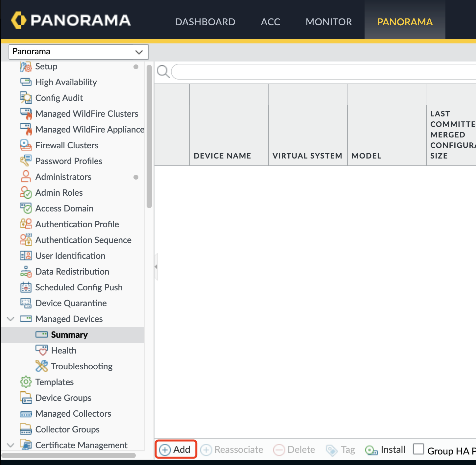The height and width of the screenshot is (465, 476).
Task: Toggle the Group HA Peers checkbox
Action: pyautogui.click(x=418, y=449)
